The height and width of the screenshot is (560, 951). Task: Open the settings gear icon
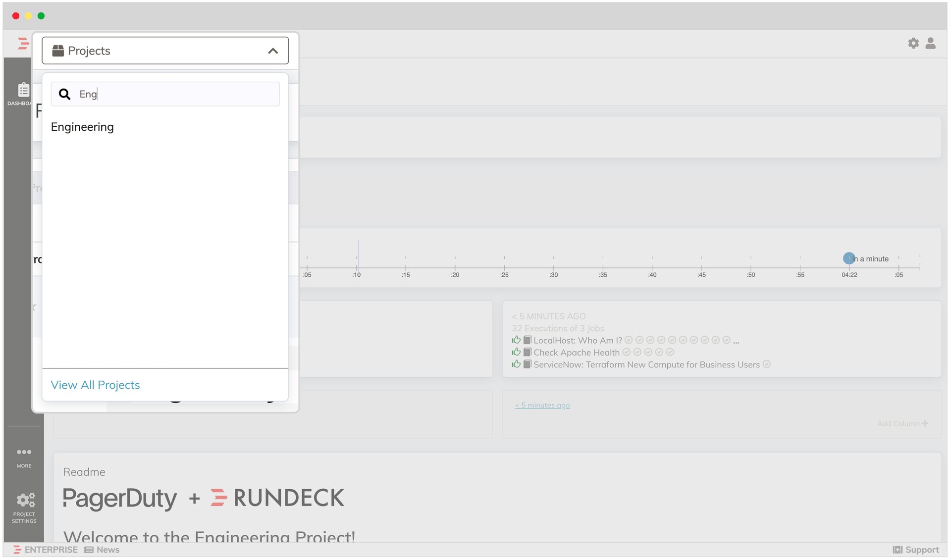(x=913, y=44)
